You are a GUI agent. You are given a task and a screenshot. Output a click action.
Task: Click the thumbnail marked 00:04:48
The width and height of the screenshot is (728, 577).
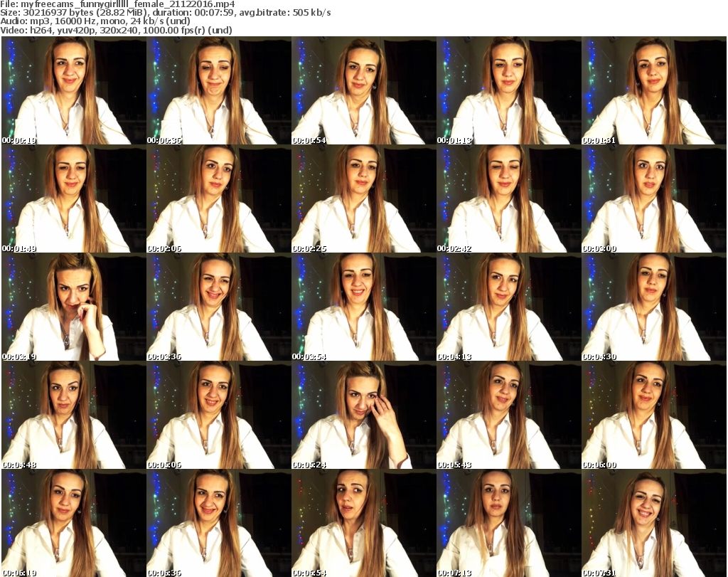click(73, 415)
